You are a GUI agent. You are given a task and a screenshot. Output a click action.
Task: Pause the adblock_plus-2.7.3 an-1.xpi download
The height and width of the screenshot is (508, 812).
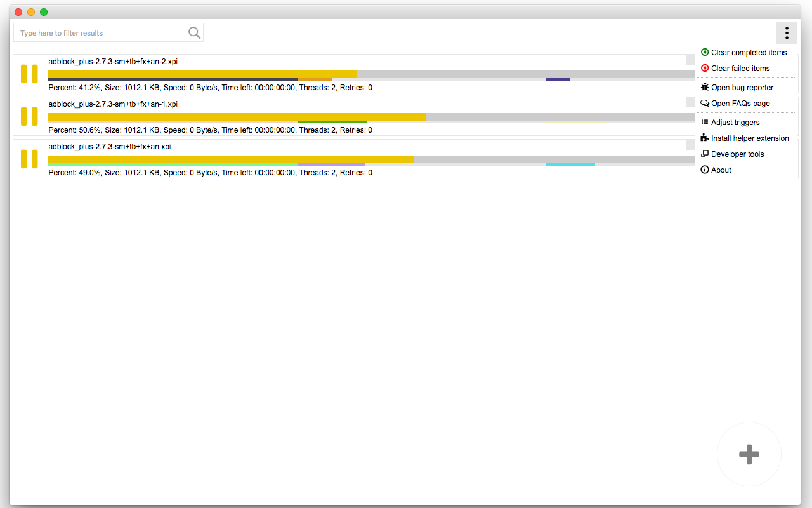coord(29,116)
